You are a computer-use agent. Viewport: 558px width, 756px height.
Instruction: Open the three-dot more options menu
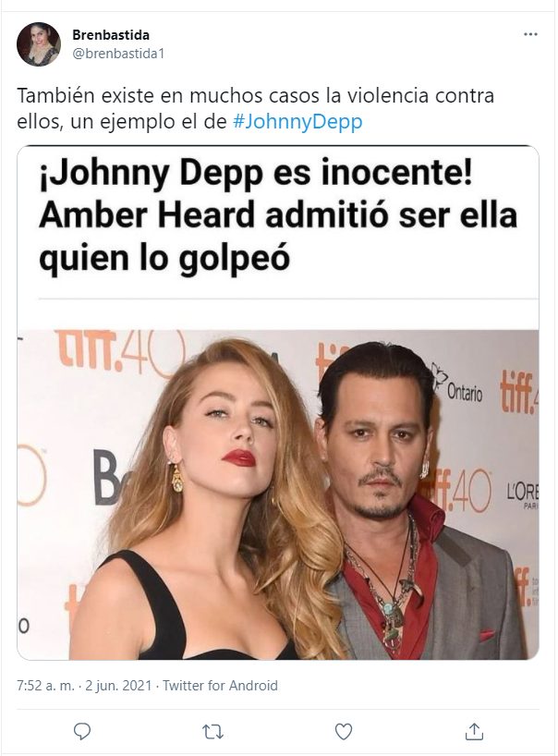(x=530, y=34)
